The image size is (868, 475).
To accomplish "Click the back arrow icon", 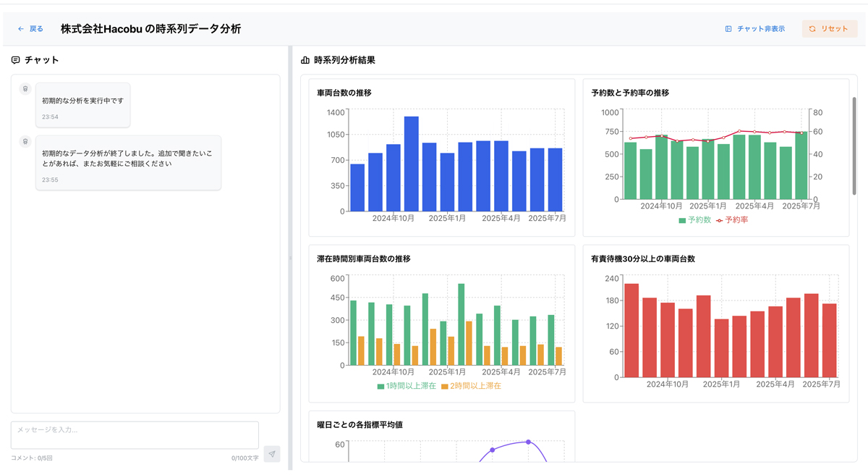I will click(21, 29).
